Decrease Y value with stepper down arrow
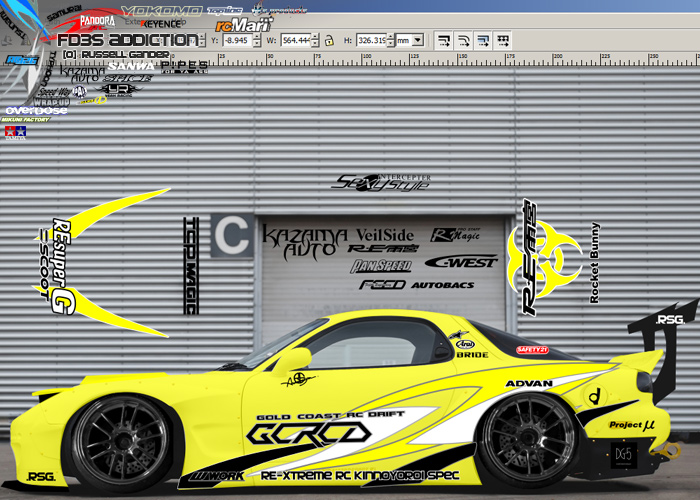 257,44
